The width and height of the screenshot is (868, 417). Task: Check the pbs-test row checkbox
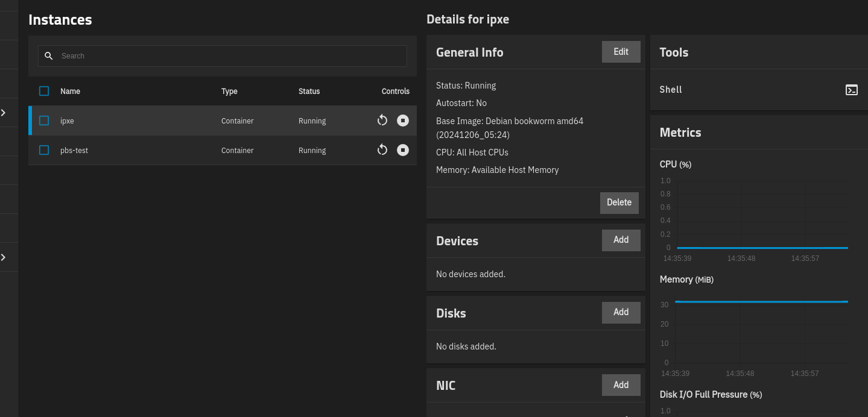coord(44,150)
